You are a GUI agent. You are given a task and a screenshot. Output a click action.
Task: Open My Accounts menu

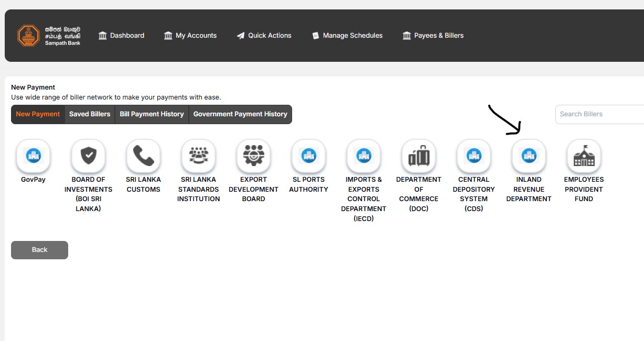click(x=190, y=36)
